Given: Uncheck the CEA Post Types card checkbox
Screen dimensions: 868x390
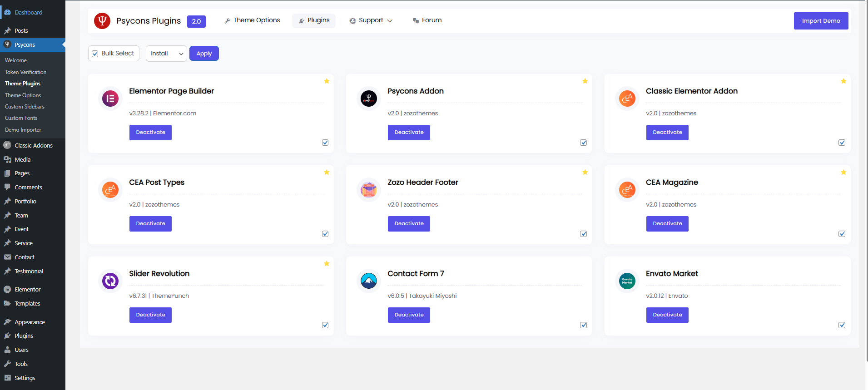Looking at the screenshot, I should [325, 234].
